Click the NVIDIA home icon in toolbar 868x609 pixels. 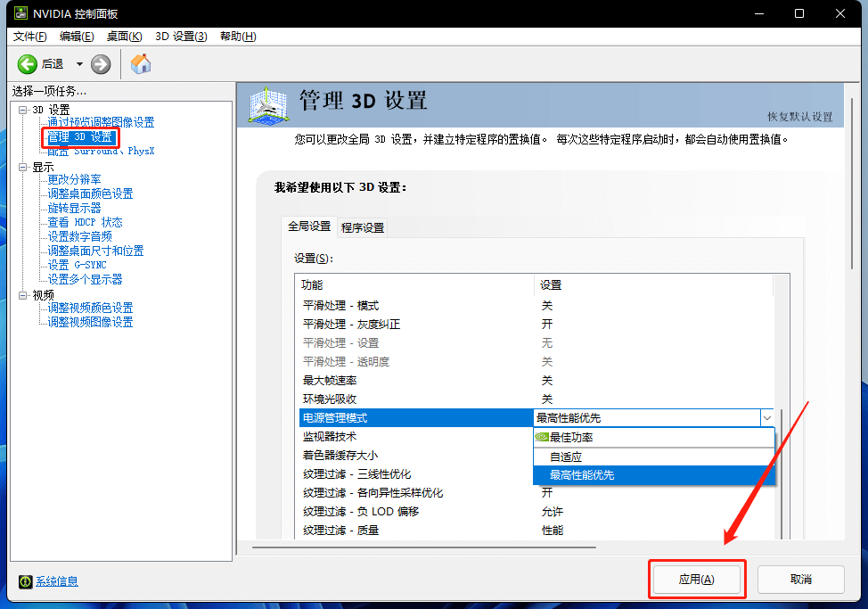pyautogui.click(x=140, y=63)
